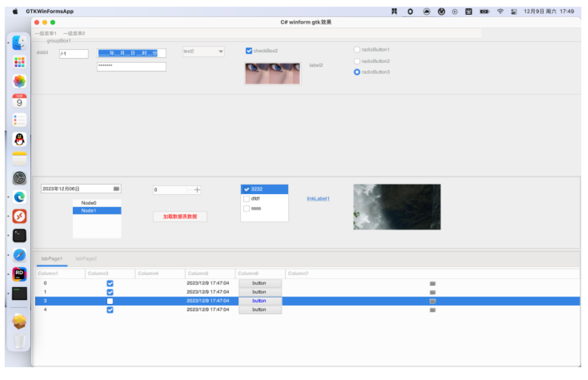This screenshot has height=380, width=588.
Task: Click the calendar icon in date picker
Action: [116, 189]
